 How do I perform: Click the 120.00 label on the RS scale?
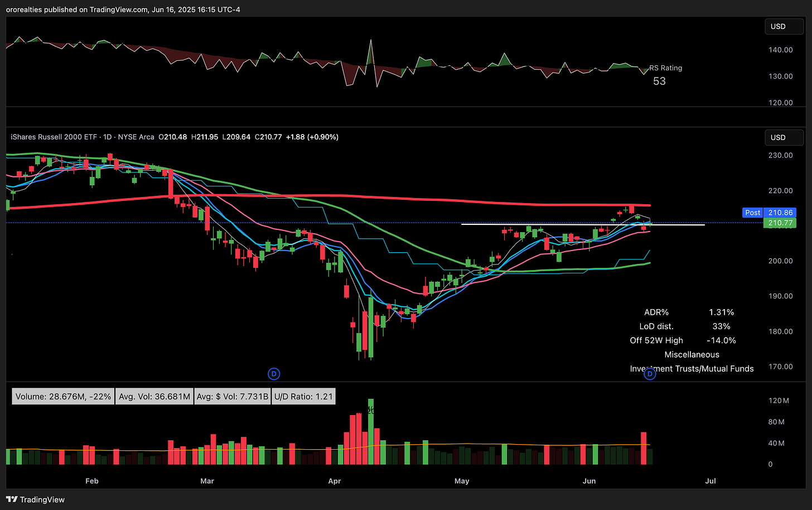tap(780, 103)
